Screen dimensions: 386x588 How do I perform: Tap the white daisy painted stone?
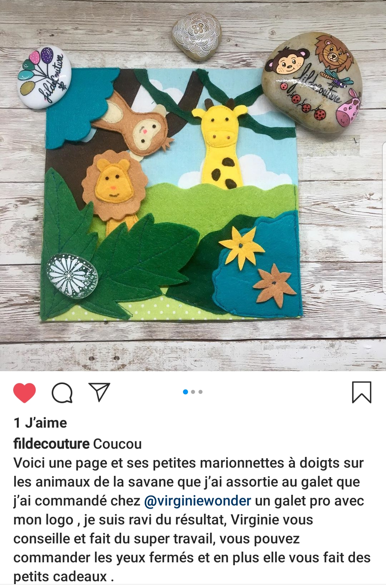point(71,275)
